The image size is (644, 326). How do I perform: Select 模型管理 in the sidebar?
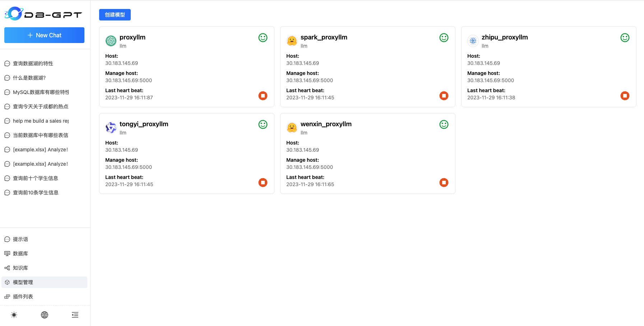(22, 282)
